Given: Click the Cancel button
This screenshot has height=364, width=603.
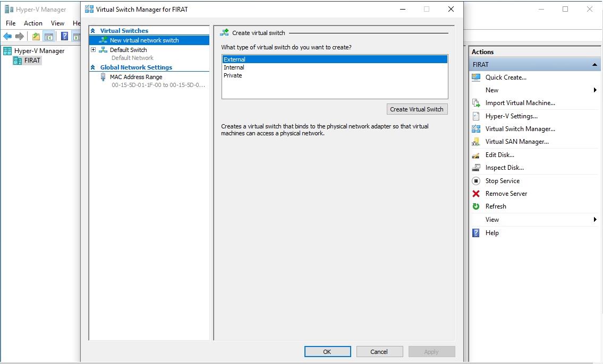Looking at the screenshot, I should [x=379, y=352].
